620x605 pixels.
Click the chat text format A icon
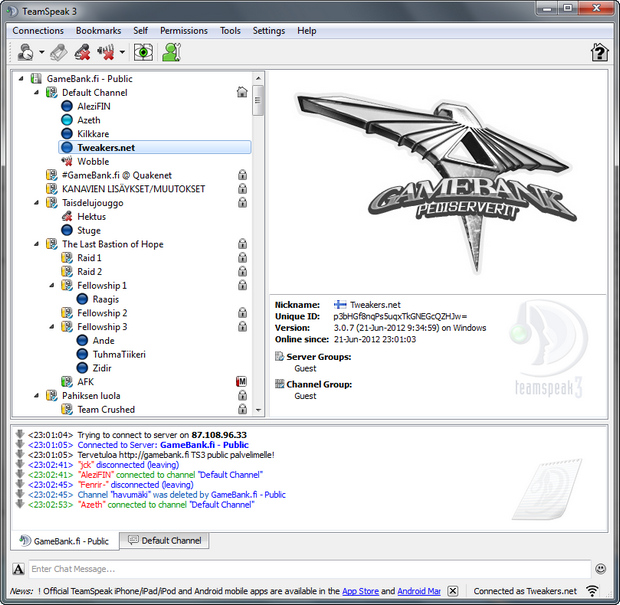click(x=18, y=569)
